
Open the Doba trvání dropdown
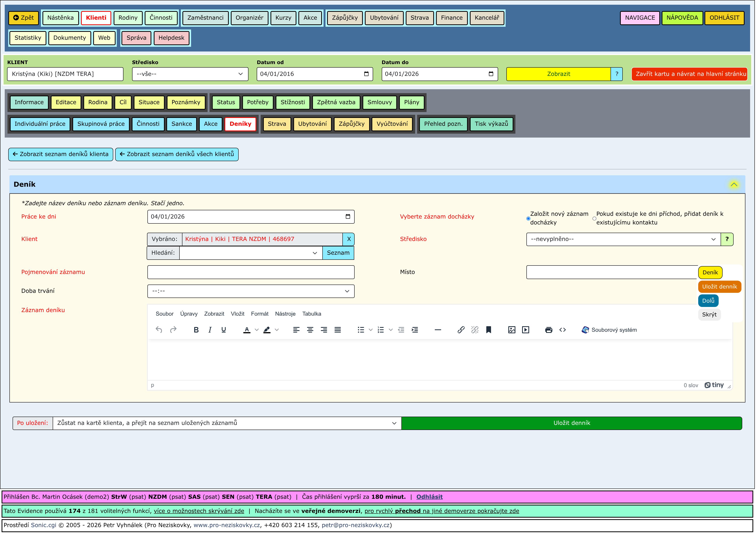click(x=251, y=291)
